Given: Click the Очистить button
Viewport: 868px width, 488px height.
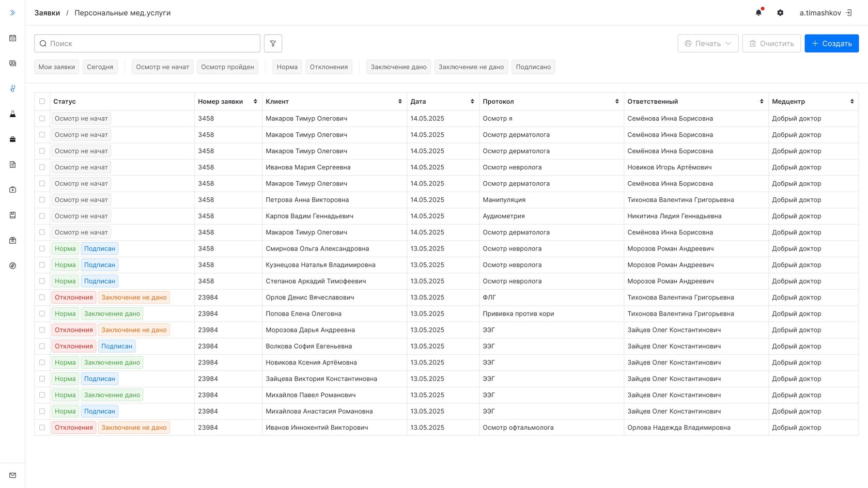Looking at the screenshot, I should (772, 43).
